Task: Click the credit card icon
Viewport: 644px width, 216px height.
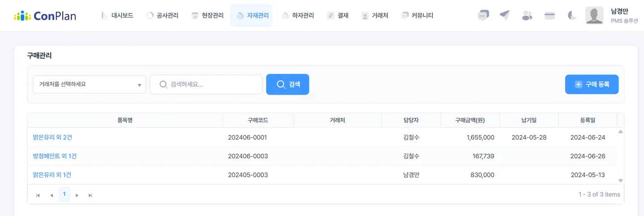Action: 550,16
